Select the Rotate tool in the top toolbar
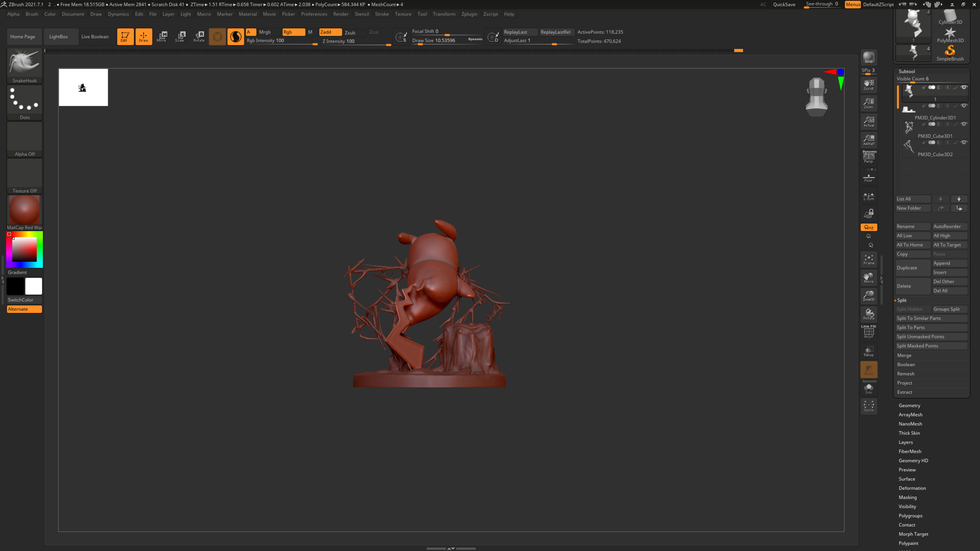Image resolution: width=980 pixels, height=551 pixels. click(x=199, y=36)
